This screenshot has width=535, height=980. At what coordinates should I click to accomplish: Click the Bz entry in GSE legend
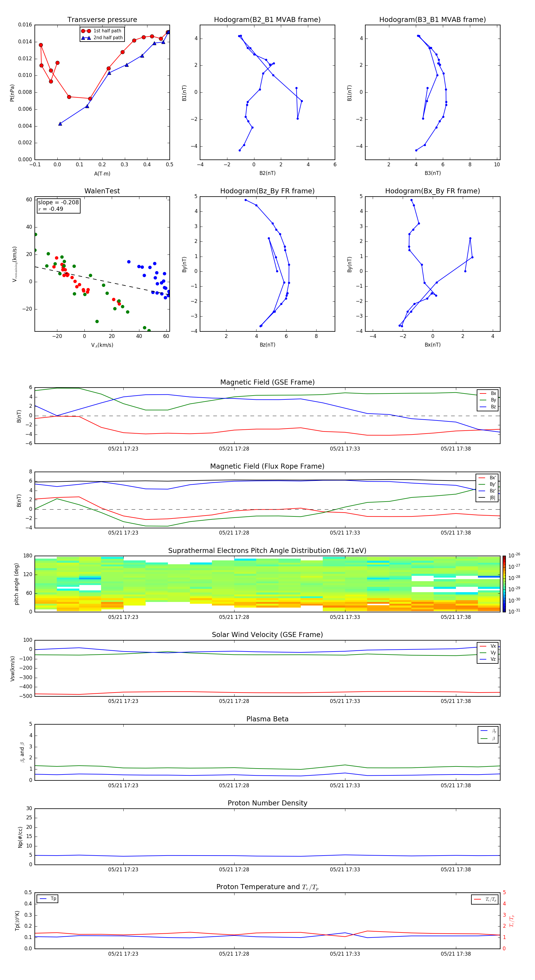point(488,407)
